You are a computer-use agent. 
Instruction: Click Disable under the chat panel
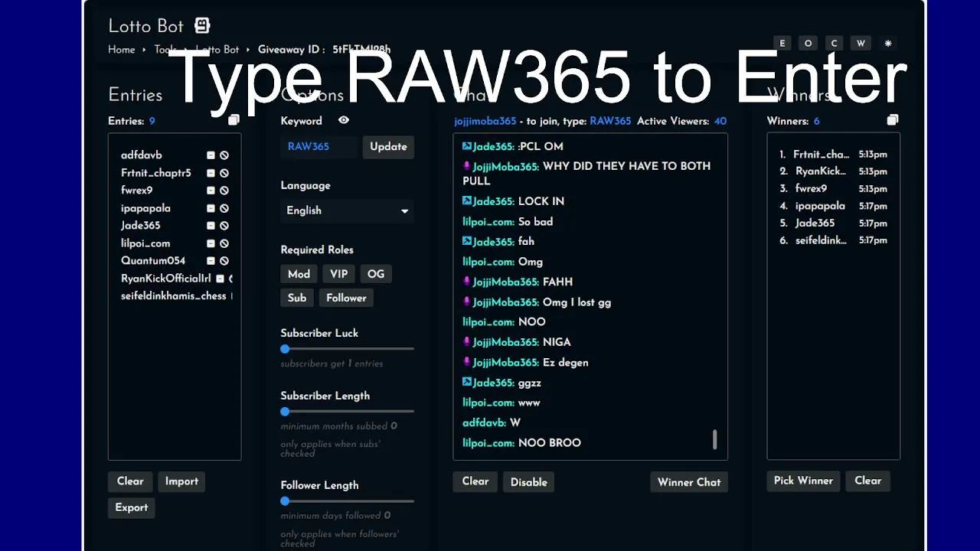tap(529, 482)
